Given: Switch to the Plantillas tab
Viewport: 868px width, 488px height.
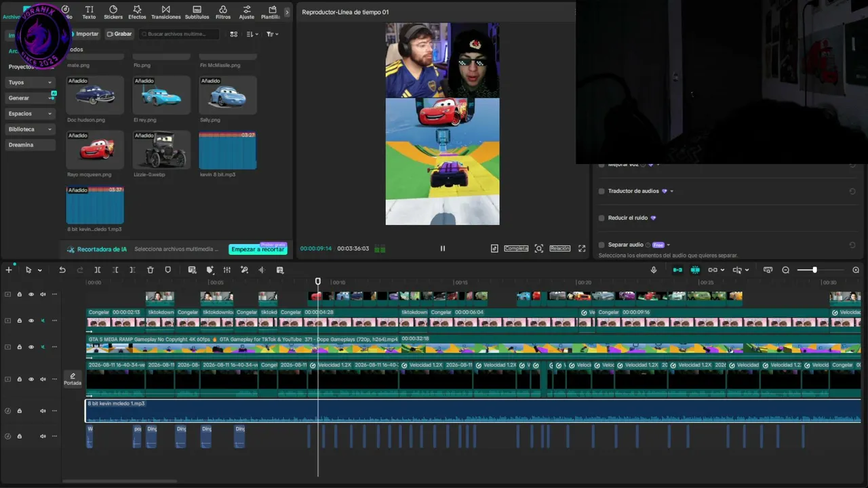Looking at the screenshot, I should 271,12.
